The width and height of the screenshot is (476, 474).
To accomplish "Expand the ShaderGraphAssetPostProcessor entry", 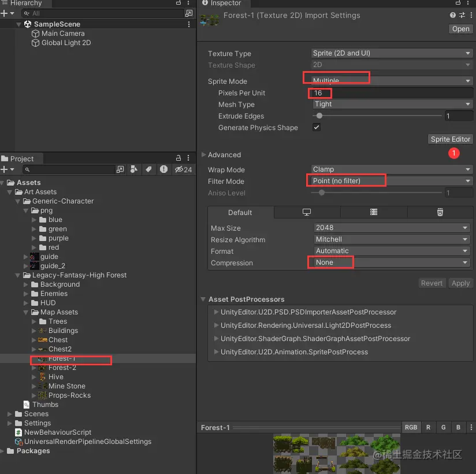I will [x=216, y=338].
